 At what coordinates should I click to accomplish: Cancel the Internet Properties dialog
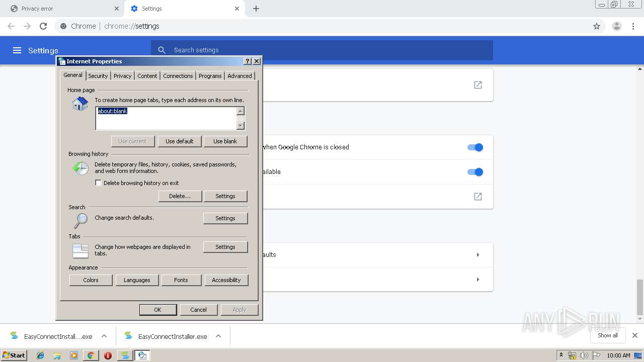pyautogui.click(x=199, y=310)
